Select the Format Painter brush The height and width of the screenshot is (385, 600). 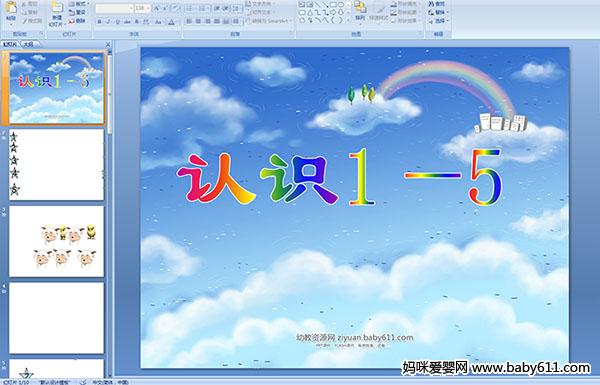(x=31, y=21)
